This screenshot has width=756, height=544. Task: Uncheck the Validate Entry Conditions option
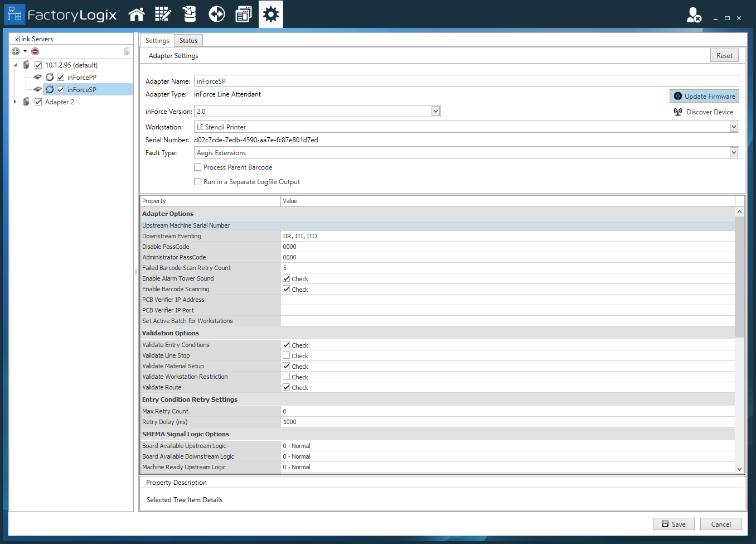tap(286, 345)
